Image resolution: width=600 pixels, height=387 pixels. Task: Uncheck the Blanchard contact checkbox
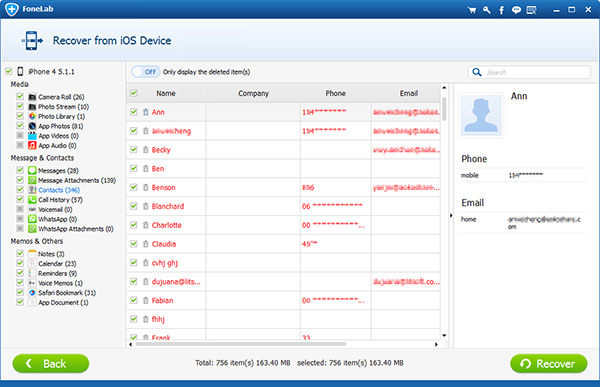[134, 206]
